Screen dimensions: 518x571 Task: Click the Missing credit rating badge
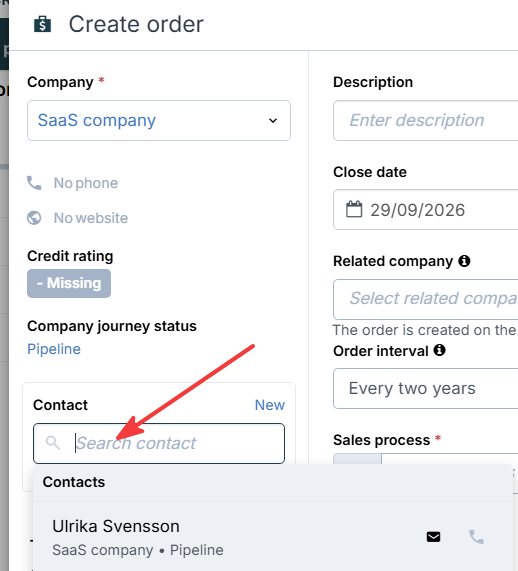pos(69,283)
